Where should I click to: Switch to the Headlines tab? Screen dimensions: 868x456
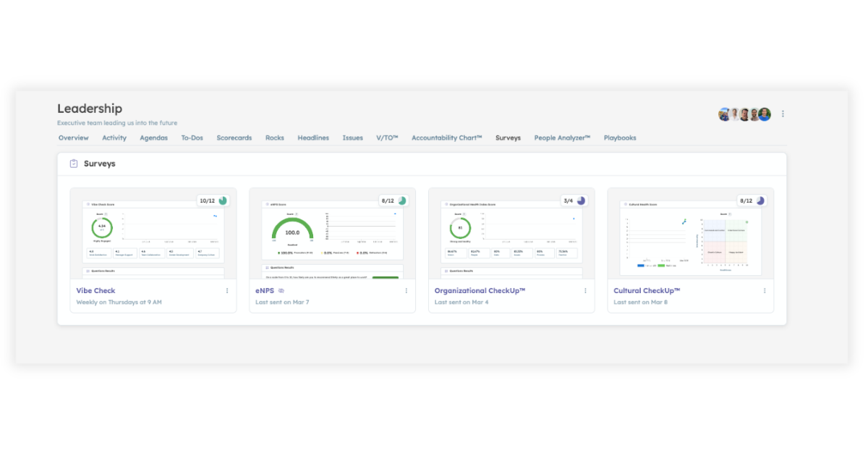coord(313,138)
